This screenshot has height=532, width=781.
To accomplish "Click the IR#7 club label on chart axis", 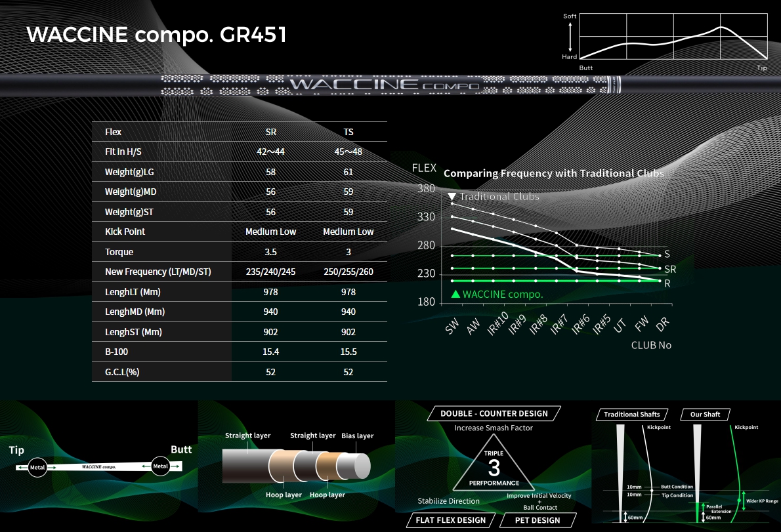I will click(559, 325).
